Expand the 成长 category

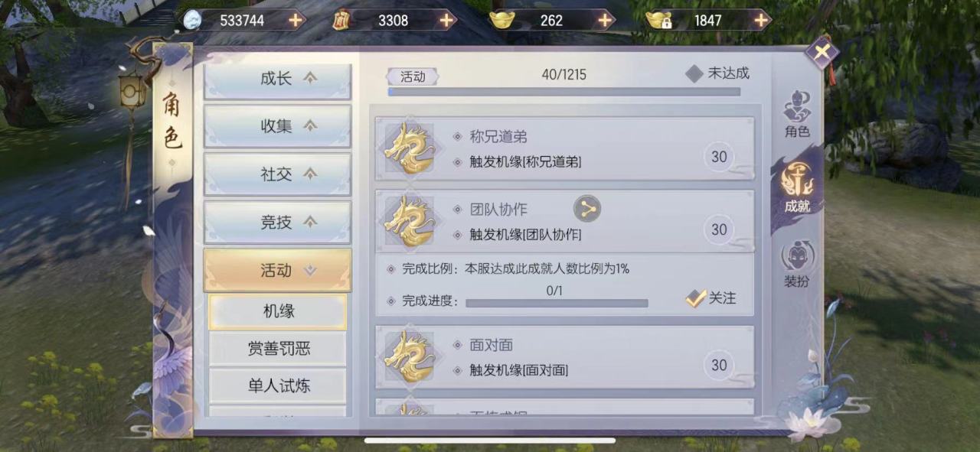(x=277, y=80)
